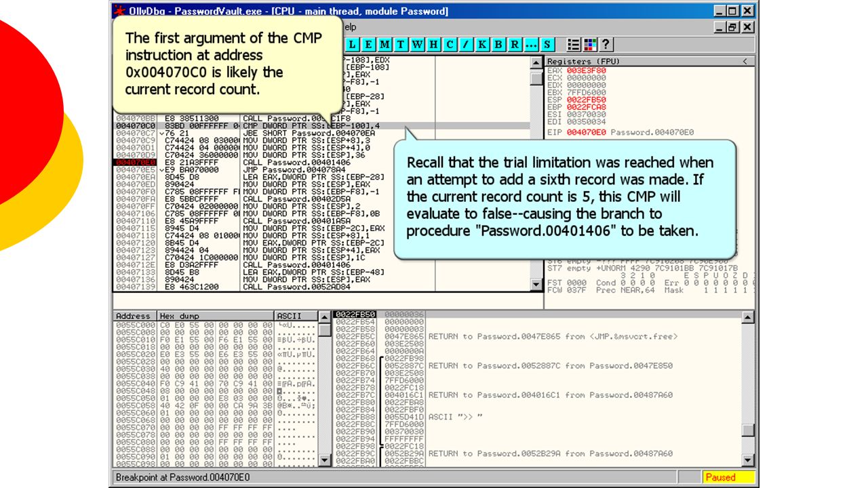This screenshot has width=868, height=488.
Task: Select dump row at address 0055C010
Action: pos(216,340)
